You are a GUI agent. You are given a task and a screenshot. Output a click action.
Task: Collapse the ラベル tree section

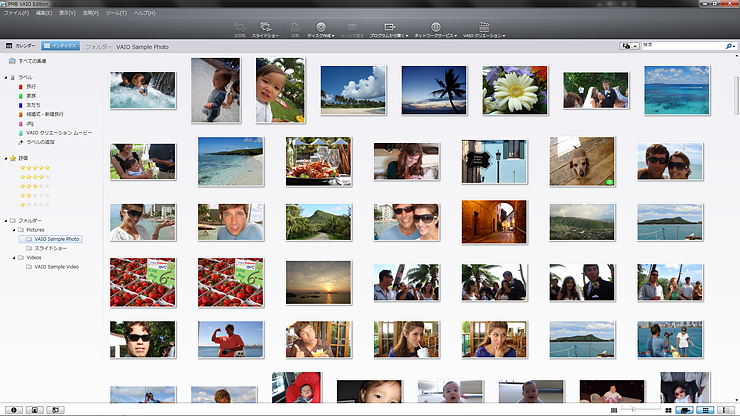pyautogui.click(x=5, y=77)
